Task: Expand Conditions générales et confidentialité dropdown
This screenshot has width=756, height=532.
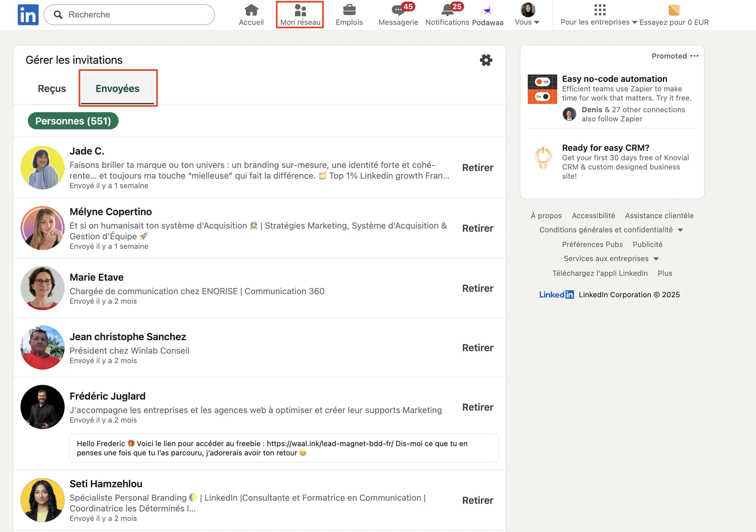Action: pos(611,230)
